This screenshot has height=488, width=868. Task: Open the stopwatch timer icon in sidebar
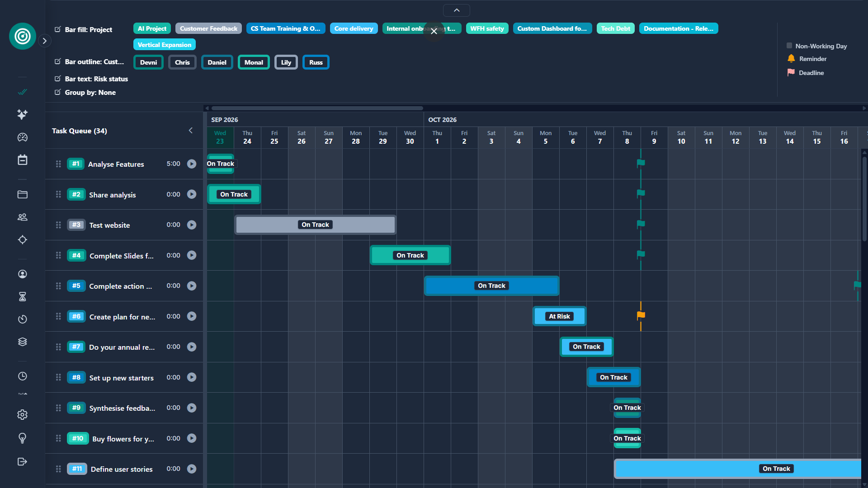(x=22, y=319)
